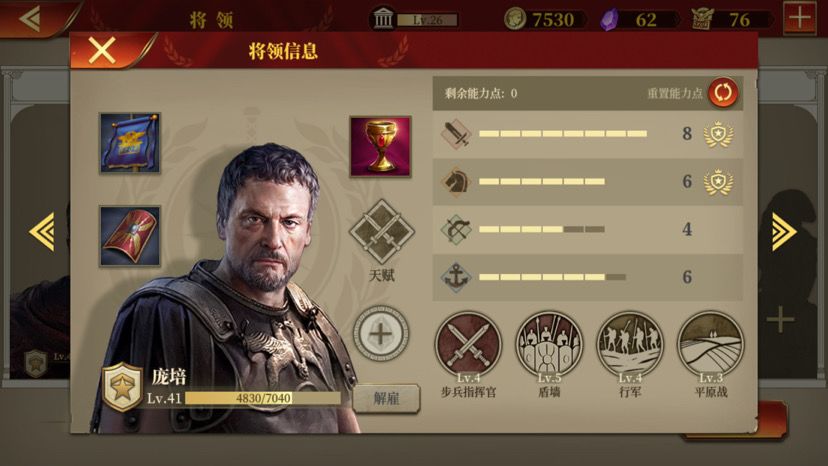828x466 pixels.
Task: Click the archer stat bar
Action: pos(588,229)
